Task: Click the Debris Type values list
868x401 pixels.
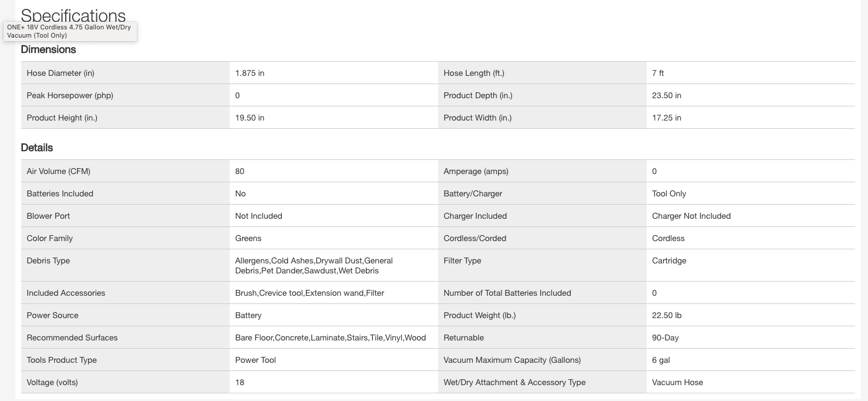Action: click(x=314, y=266)
